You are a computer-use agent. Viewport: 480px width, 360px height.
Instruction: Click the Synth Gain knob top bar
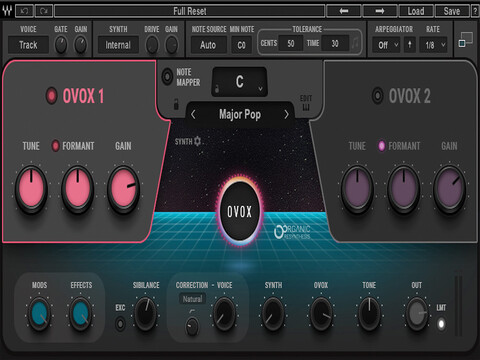point(171,45)
